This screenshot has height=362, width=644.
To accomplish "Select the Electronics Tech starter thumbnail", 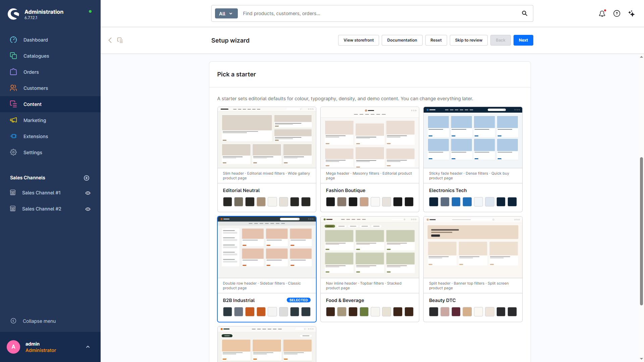I will (x=473, y=138).
